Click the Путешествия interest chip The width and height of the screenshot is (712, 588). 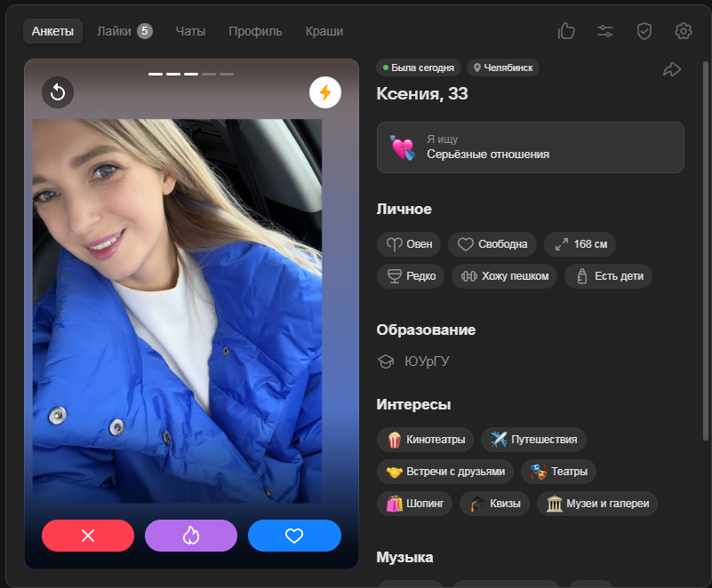533,439
